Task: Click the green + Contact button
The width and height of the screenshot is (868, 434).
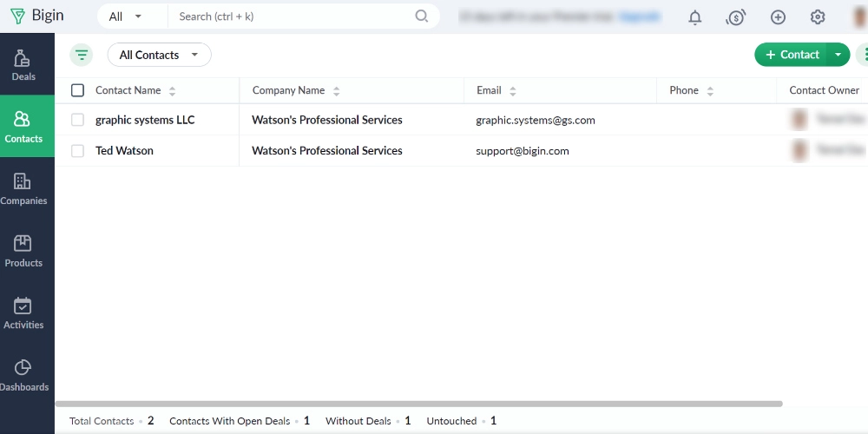Action: [791, 54]
